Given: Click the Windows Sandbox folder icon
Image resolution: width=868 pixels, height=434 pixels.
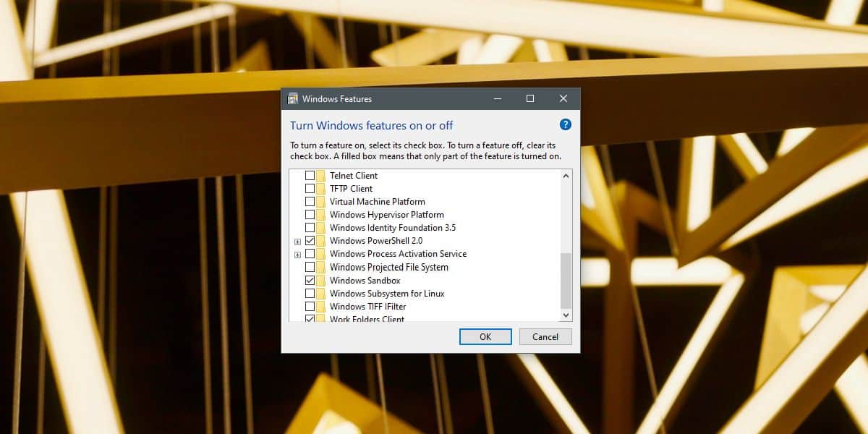Looking at the screenshot, I should coord(320,281).
